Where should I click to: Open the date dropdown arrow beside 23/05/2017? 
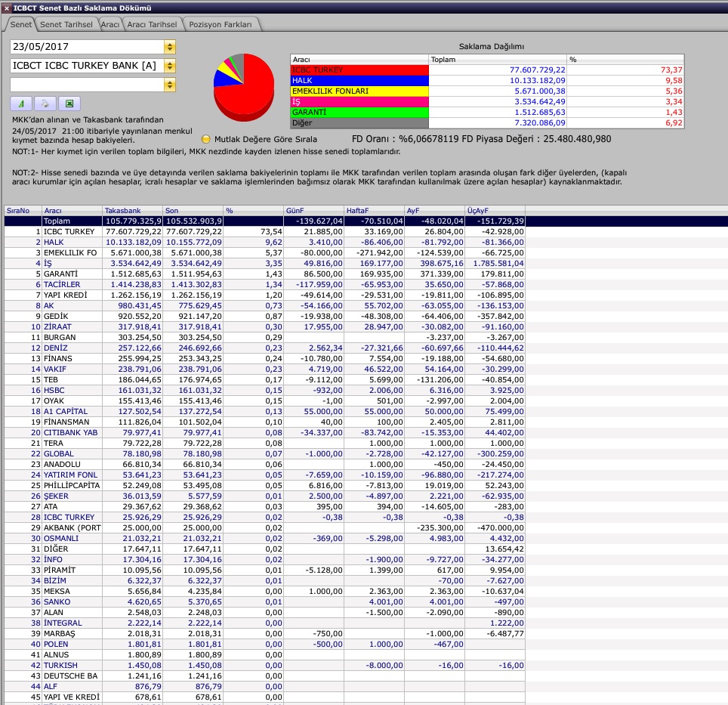click(x=170, y=47)
